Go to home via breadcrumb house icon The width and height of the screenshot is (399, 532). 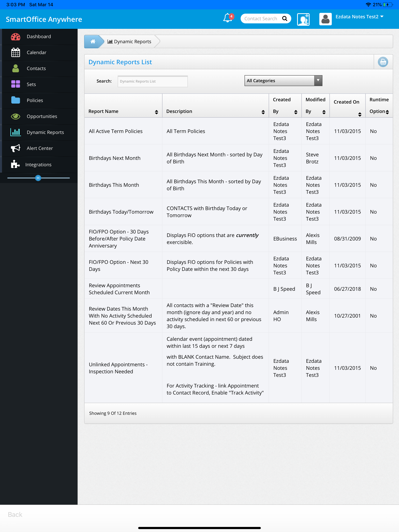(x=93, y=41)
